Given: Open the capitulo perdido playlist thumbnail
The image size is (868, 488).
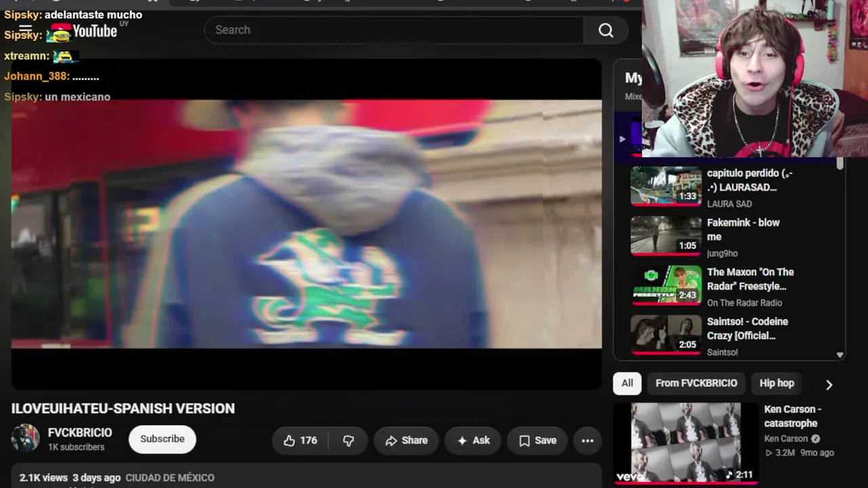Looking at the screenshot, I should (x=666, y=186).
